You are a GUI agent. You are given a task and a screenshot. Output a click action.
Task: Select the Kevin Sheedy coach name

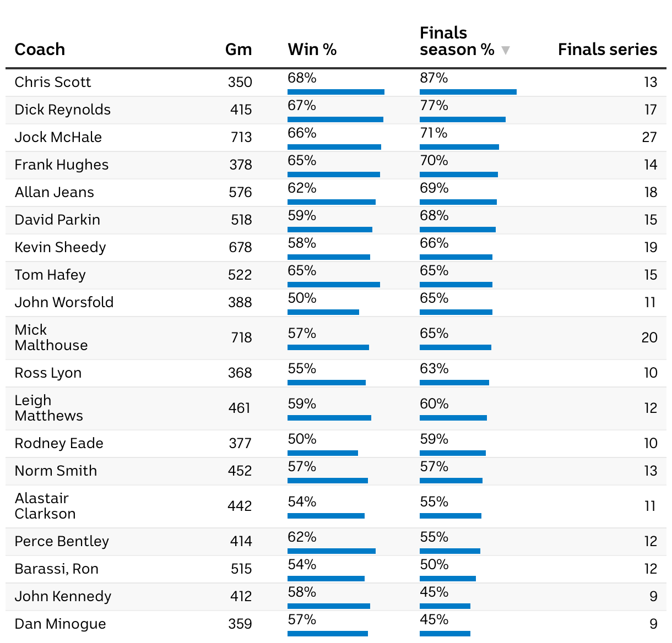tap(60, 247)
